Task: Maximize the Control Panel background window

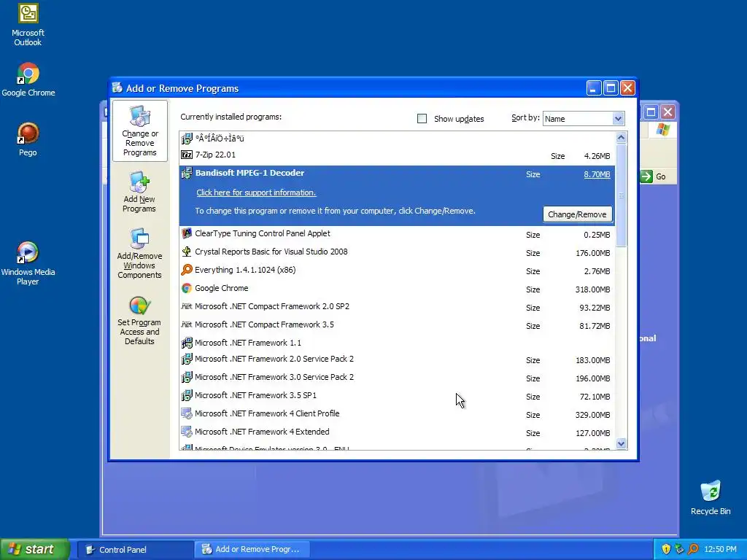Action: click(x=651, y=112)
